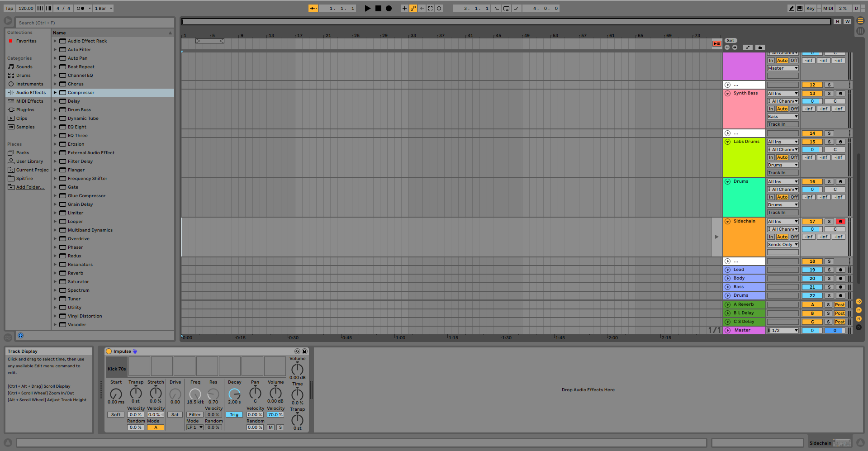Click the Re-enable Automation arrow icon
This screenshot has height=451, width=868.
[422, 8]
